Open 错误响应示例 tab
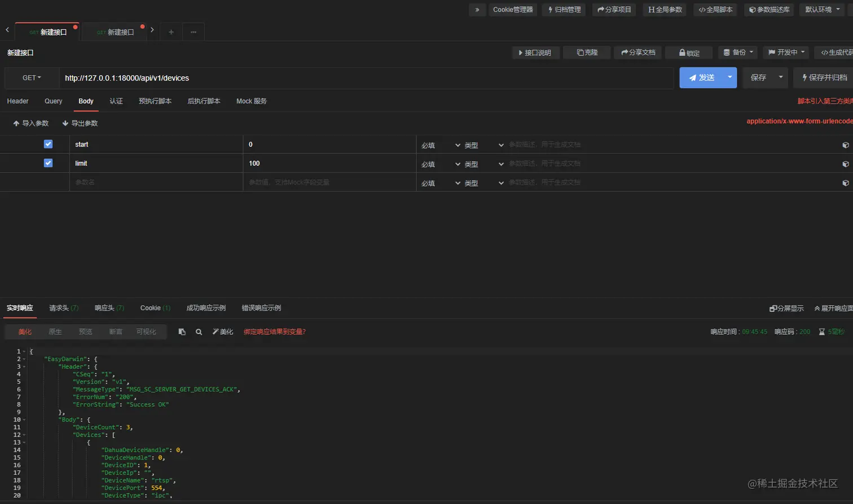The width and height of the screenshot is (853, 504). pos(261,308)
